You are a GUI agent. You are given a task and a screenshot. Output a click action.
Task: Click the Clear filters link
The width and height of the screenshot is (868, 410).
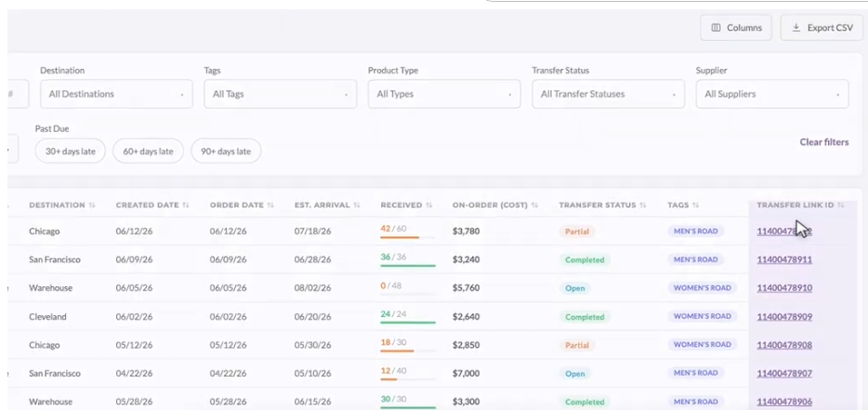[823, 142]
